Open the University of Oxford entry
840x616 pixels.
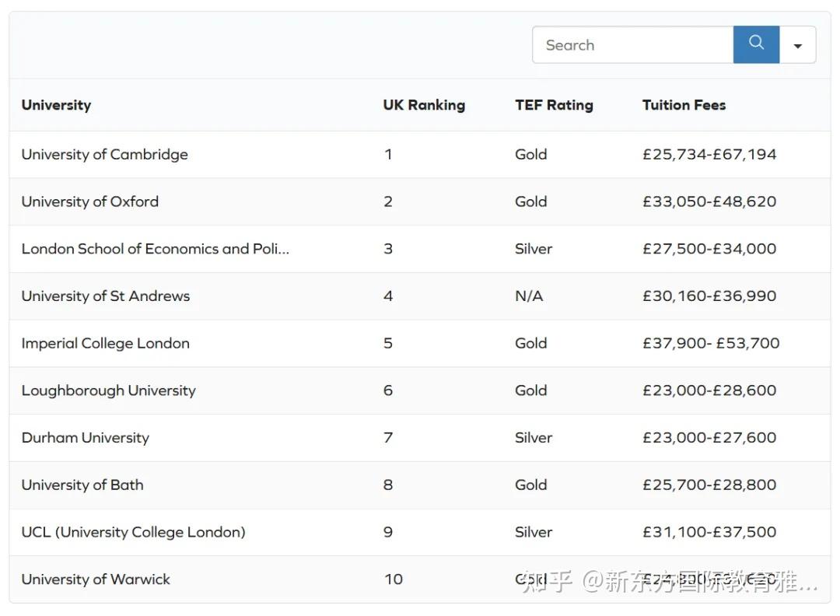[89, 201]
